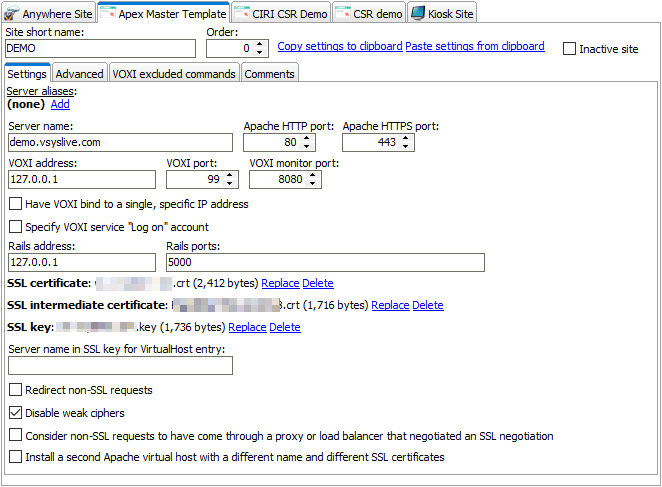662x487 pixels.
Task: Click Copy settings to clipboard link
Action: click(339, 47)
